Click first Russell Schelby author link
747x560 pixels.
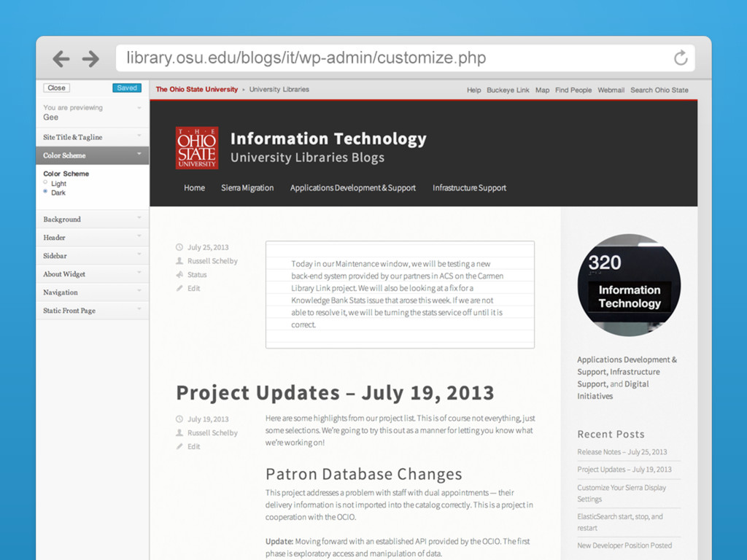212,261
